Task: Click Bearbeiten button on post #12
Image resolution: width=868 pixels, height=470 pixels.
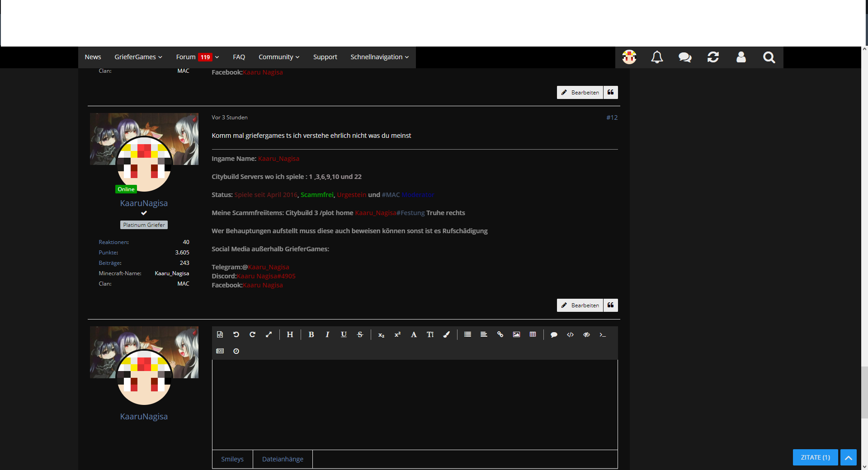Action: click(x=580, y=305)
